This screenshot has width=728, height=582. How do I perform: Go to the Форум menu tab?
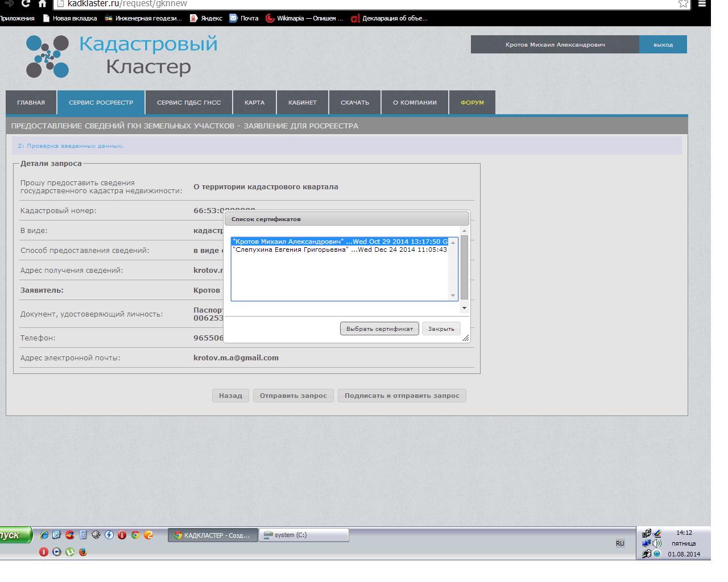coord(472,103)
